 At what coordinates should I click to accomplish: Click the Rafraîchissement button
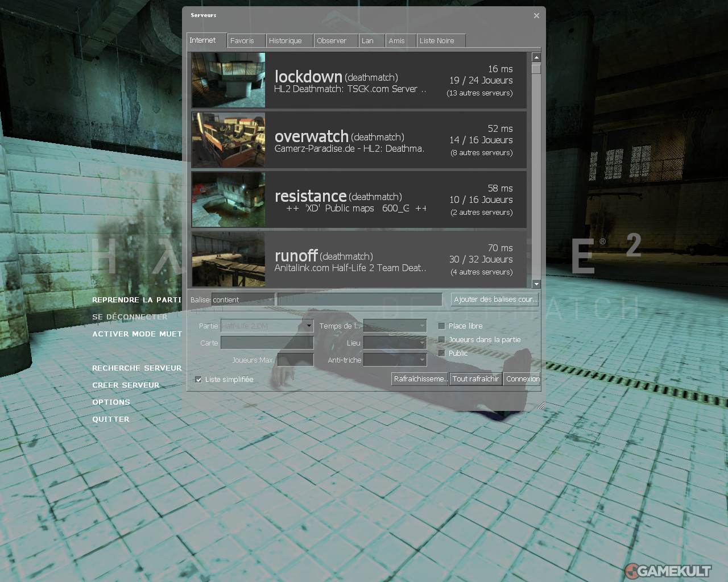420,379
